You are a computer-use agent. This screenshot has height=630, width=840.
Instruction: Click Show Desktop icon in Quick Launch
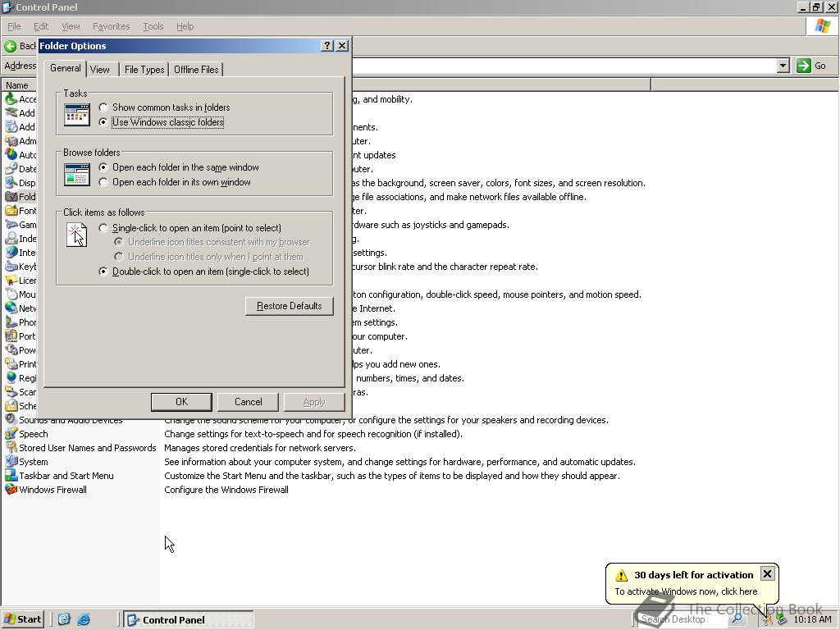64,619
